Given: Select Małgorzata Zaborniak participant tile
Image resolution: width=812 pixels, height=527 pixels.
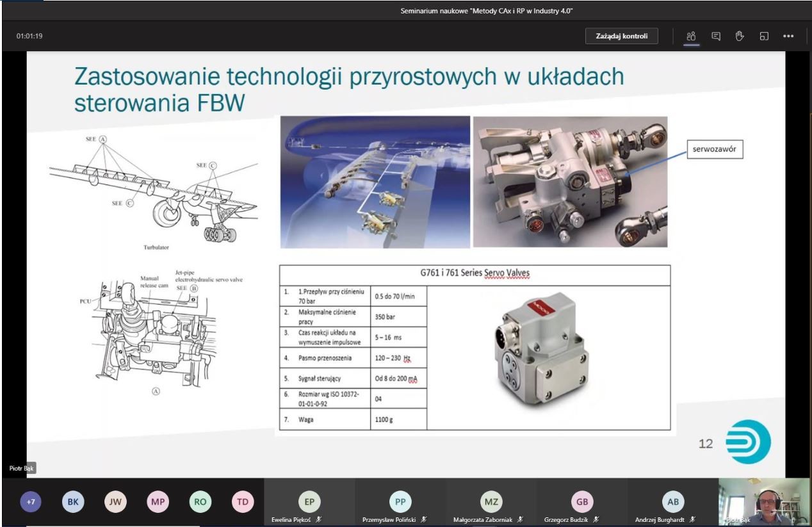Looking at the screenshot, I should pyautogui.click(x=491, y=503).
